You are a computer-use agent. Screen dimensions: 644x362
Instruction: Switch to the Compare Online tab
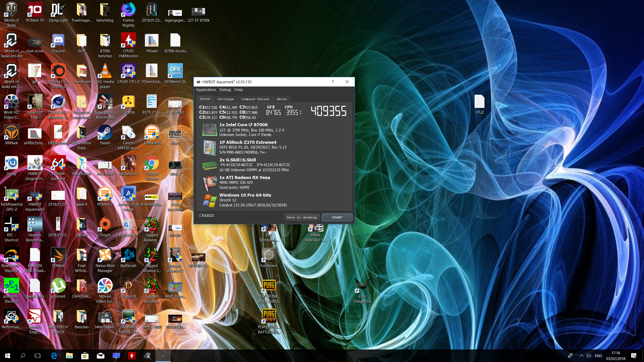(255, 99)
